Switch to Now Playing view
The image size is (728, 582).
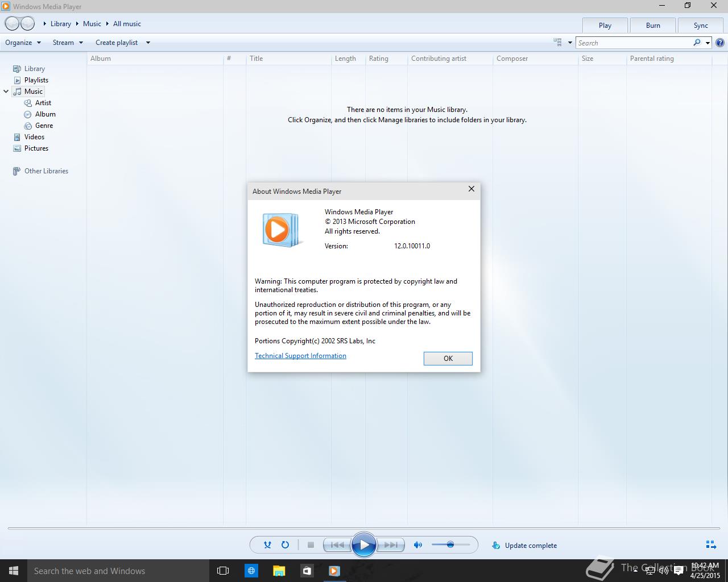[x=711, y=545]
